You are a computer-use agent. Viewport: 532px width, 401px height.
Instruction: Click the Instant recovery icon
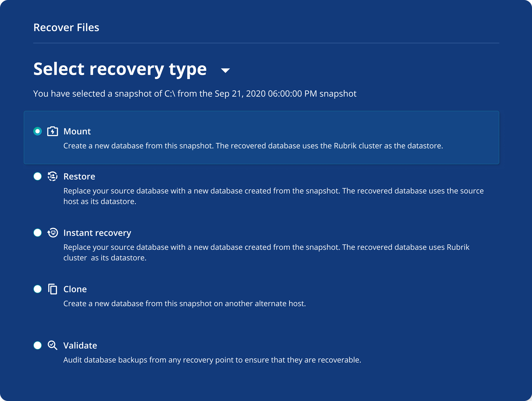(53, 233)
